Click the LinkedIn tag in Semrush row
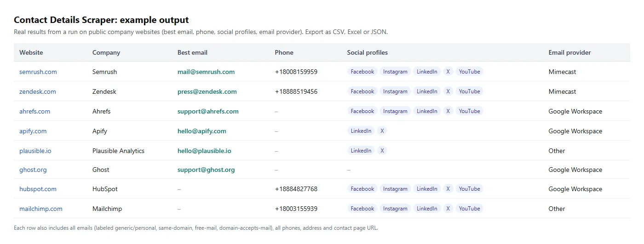Image resolution: width=644 pixels, height=244 pixels. tap(427, 72)
